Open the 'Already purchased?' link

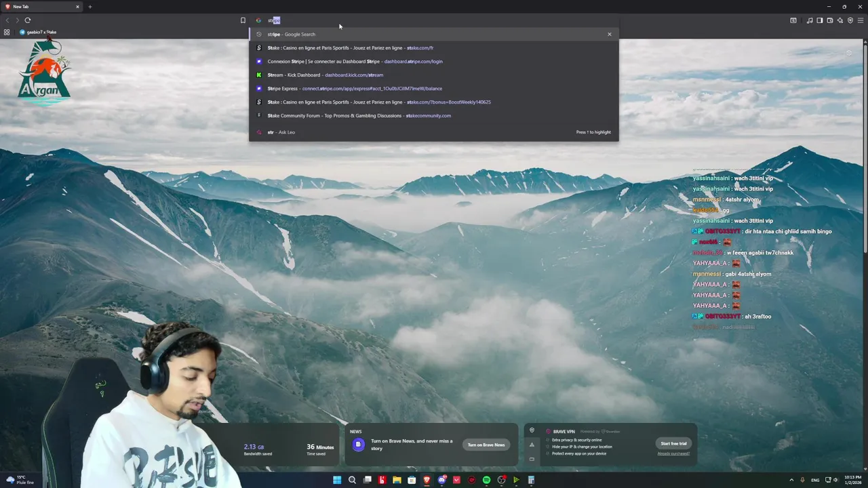click(x=673, y=453)
